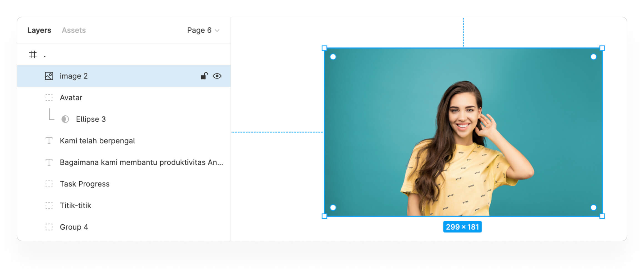Click the mask icon beside Ellipse 3
Screen dimensions: 644x269
pos(65,119)
